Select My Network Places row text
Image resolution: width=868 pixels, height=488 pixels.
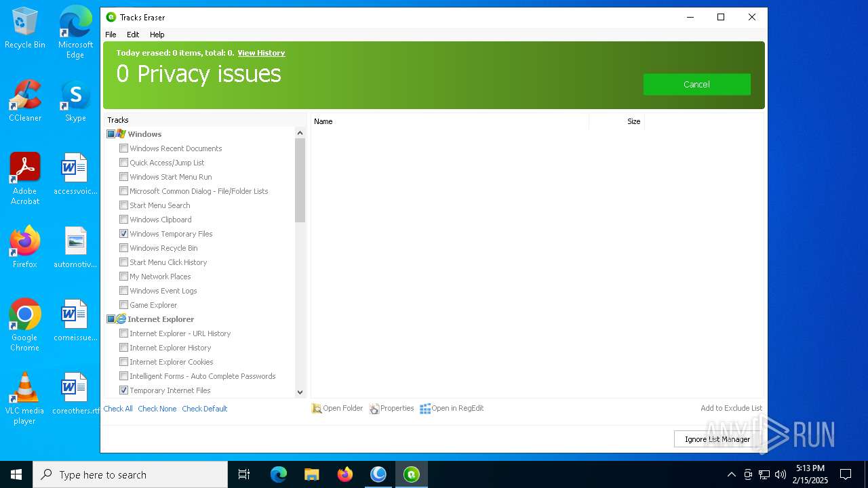[160, 277]
